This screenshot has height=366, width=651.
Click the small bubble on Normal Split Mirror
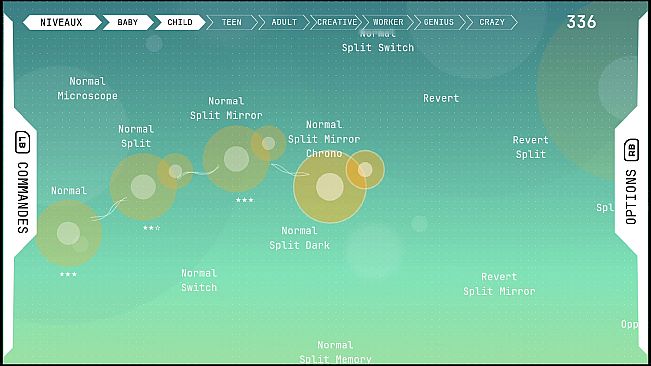point(268,144)
